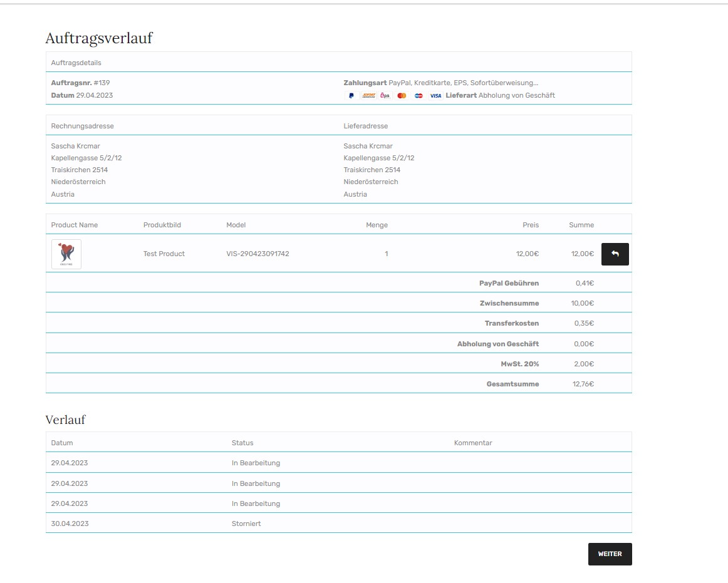The height and width of the screenshot is (583, 728).
Task: Click the Verlauf section heading
Action: pos(65,420)
